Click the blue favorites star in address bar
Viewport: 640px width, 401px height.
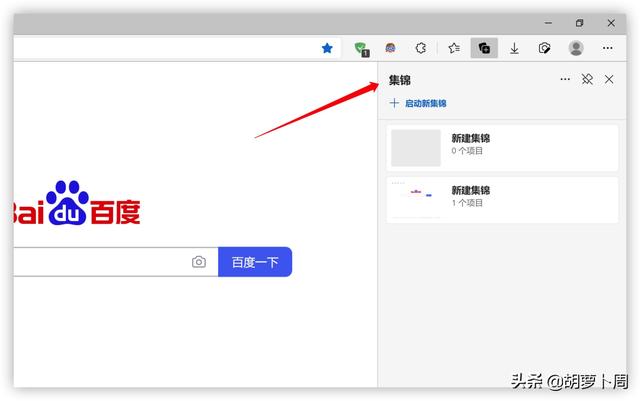tap(327, 48)
